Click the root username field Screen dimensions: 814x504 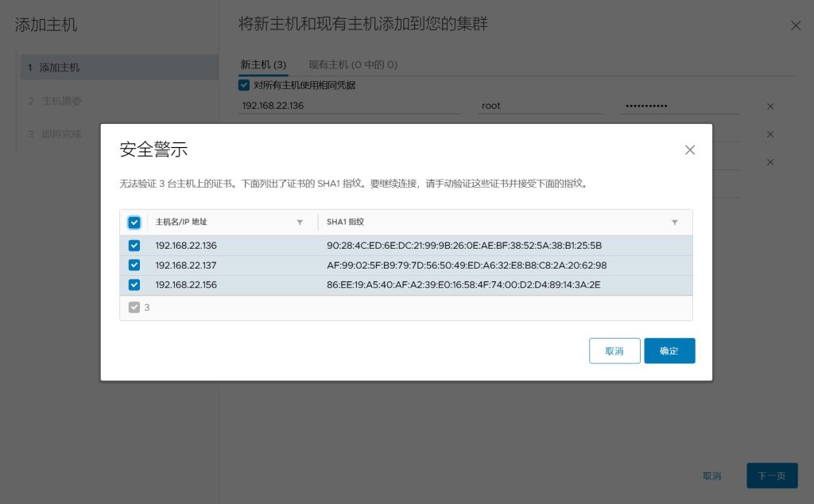540,106
